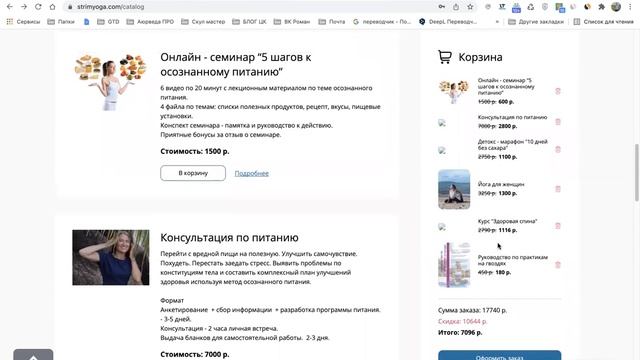
Task: Delete Консультация по питанию from cart
Action: [558, 122]
